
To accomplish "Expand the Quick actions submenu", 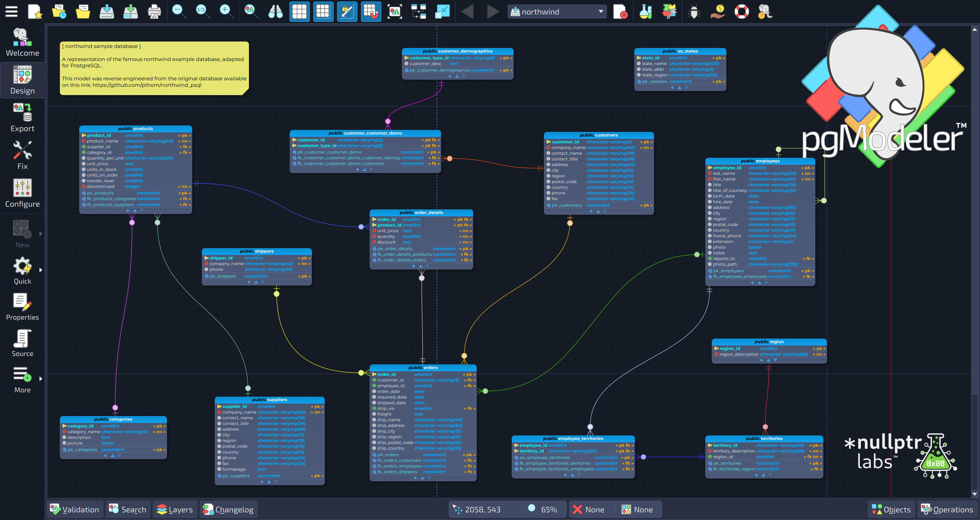I will coord(41,270).
